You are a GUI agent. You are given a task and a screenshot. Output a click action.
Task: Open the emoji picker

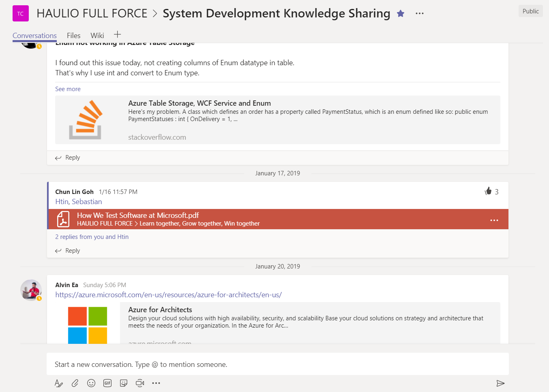(x=91, y=383)
